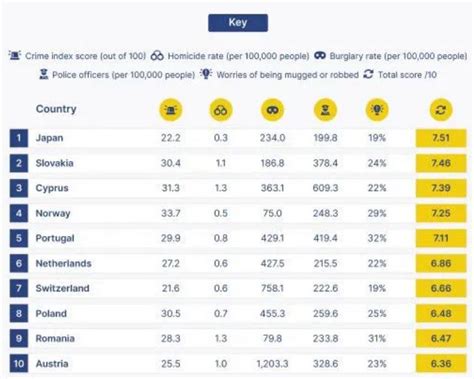
Task: Click the handcuffs icon in the key legend
Action: [x=157, y=56]
